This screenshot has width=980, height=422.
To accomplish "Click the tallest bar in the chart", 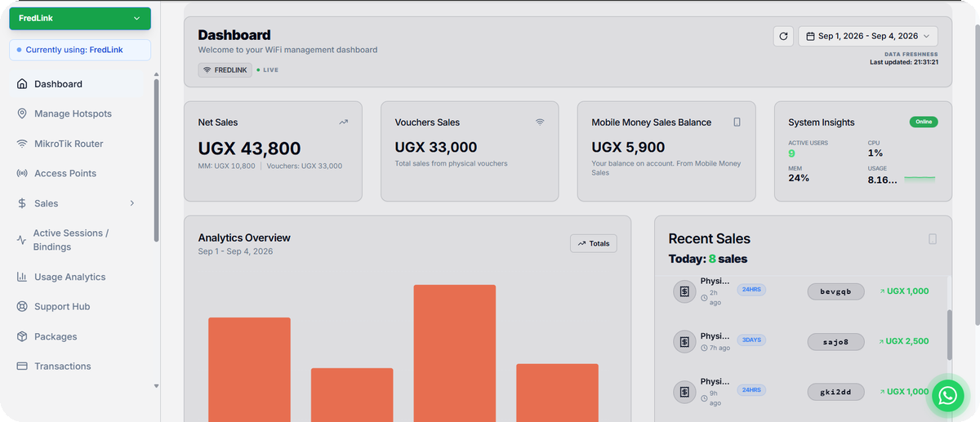I will click(455, 353).
